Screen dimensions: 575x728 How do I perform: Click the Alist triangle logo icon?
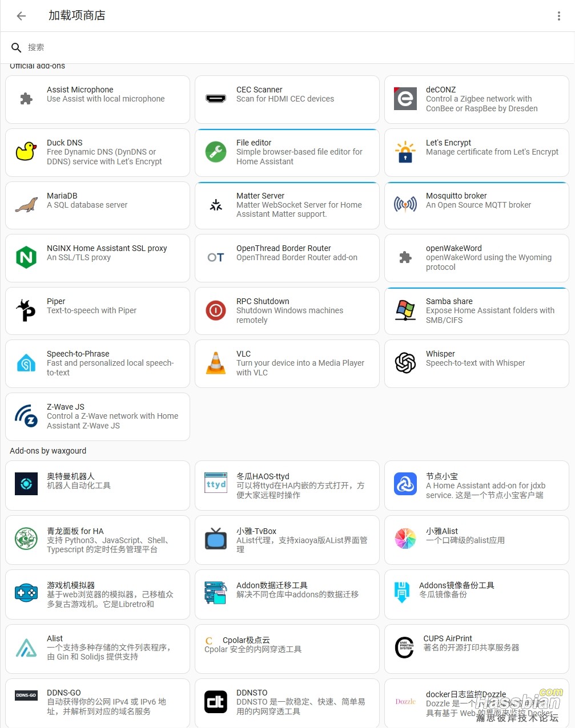coord(26,648)
